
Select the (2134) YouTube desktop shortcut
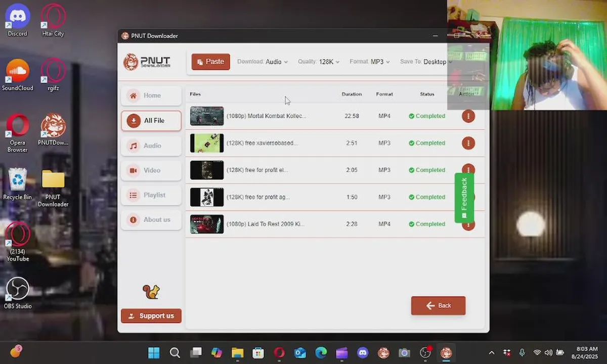[x=17, y=242]
